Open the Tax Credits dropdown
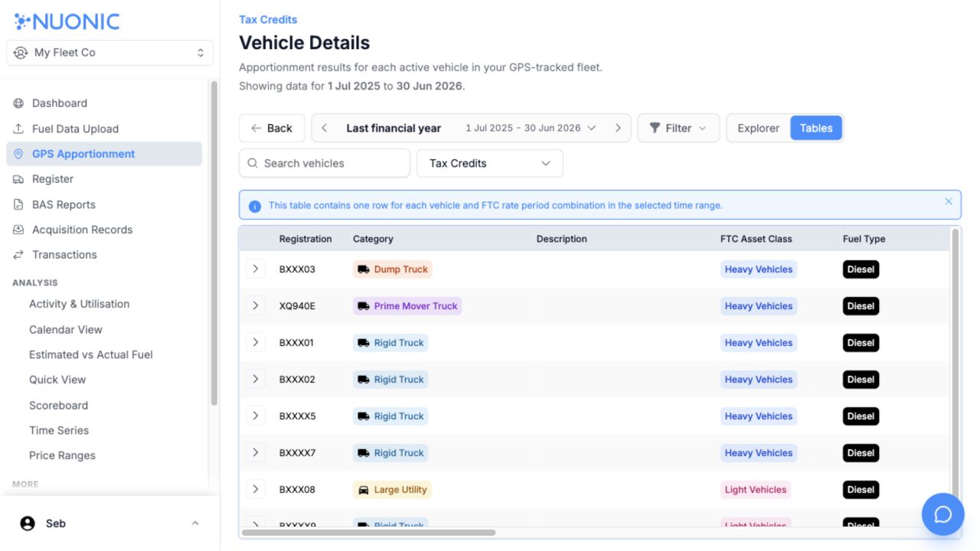The width and height of the screenshot is (980, 551). [x=490, y=163]
